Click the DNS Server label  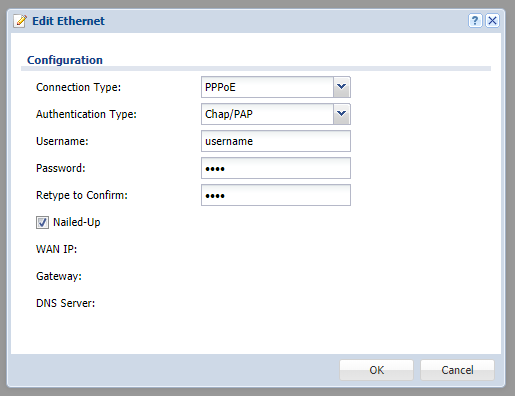pyautogui.click(x=65, y=303)
